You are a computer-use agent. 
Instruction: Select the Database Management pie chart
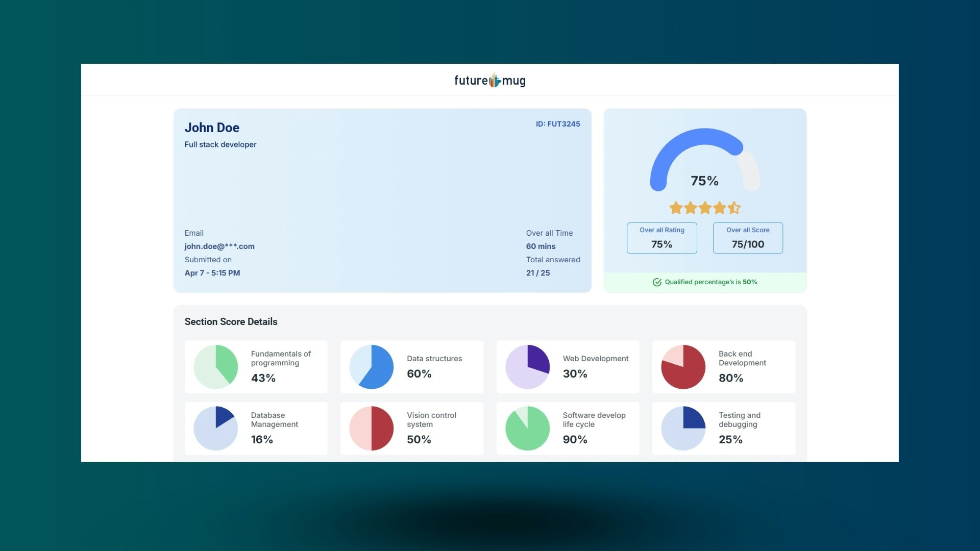click(216, 428)
